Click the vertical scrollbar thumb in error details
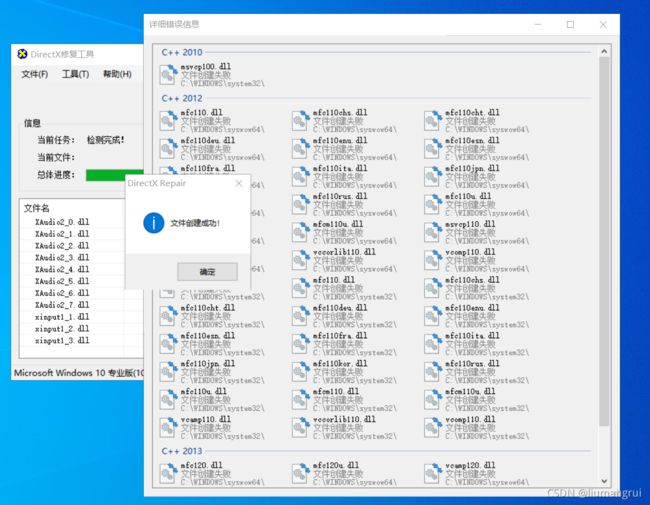The height and width of the screenshot is (505, 650). [x=604, y=241]
